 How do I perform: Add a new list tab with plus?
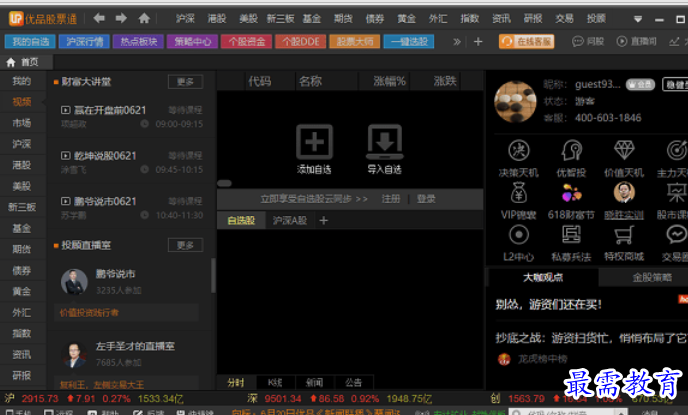[324, 220]
